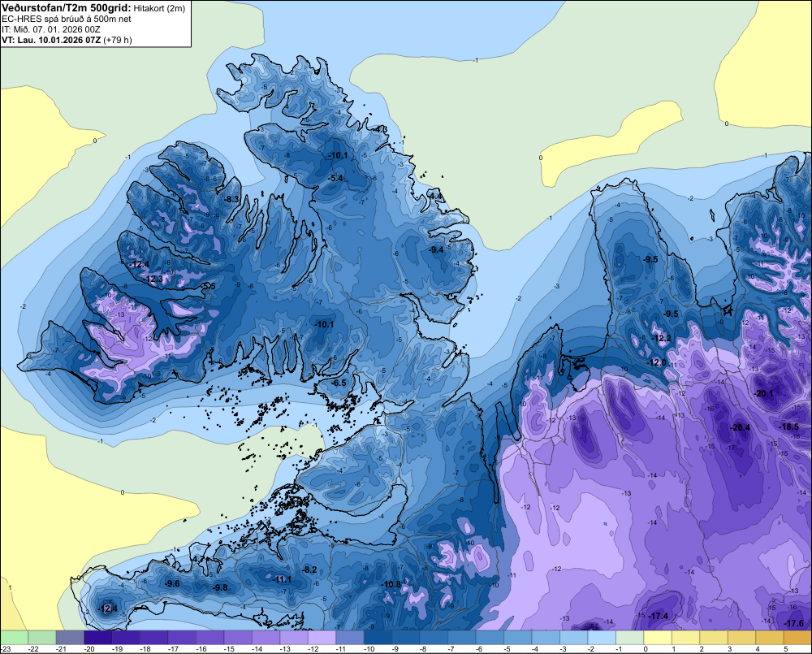
Task: Click the -20.4 temperature value on the map
Action: 740,427
